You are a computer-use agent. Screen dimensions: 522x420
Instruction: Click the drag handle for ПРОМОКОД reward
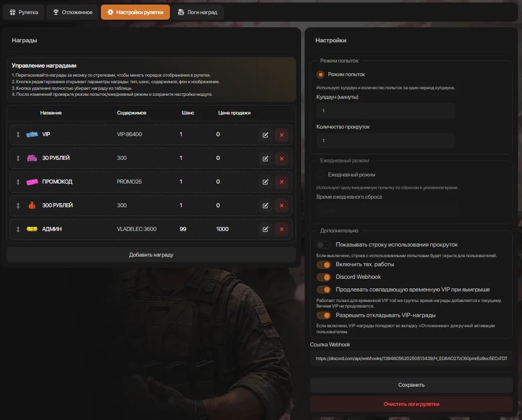click(x=18, y=182)
